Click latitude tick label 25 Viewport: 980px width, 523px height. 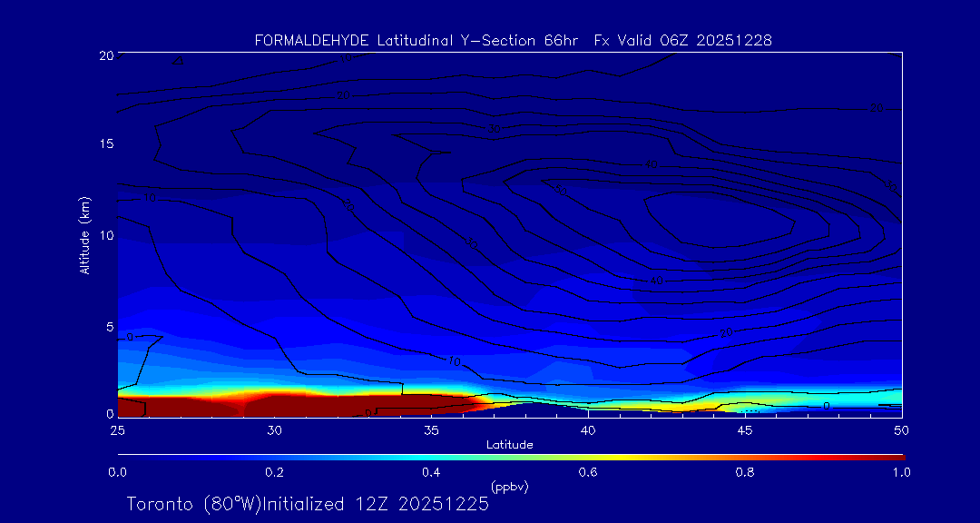click(117, 429)
